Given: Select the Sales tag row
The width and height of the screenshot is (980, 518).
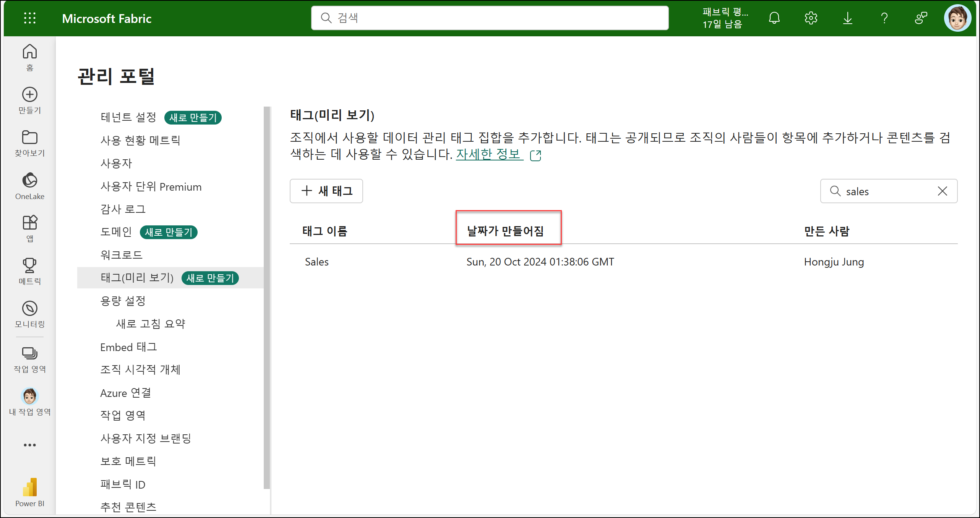Looking at the screenshot, I should [x=624, y=262].
